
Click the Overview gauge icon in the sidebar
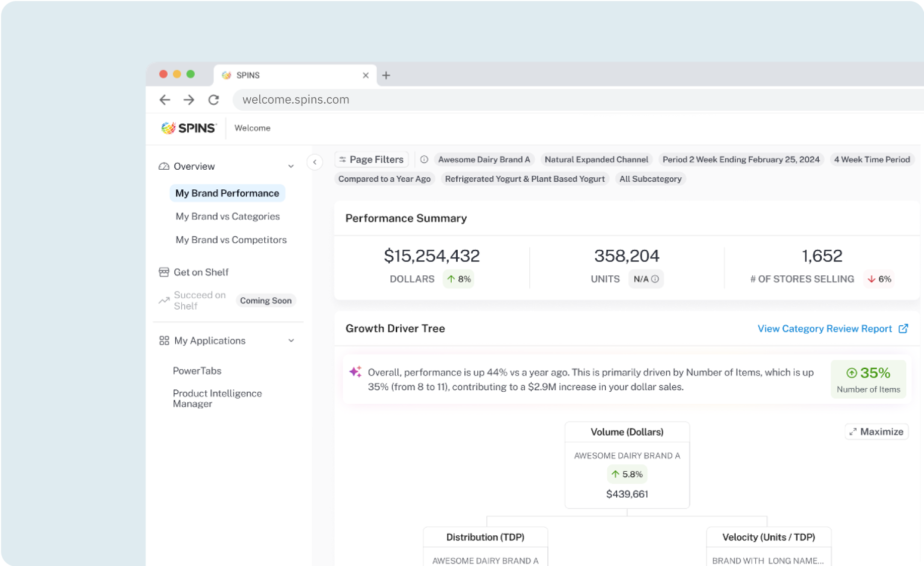pyautogui.click(x=164, y=166)
